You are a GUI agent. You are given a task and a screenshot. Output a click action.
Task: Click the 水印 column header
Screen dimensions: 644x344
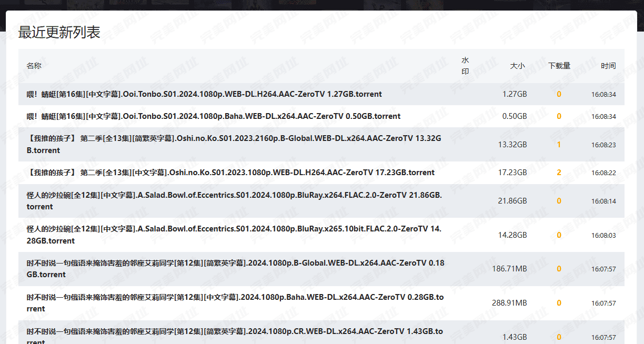(x=465, y=66)
